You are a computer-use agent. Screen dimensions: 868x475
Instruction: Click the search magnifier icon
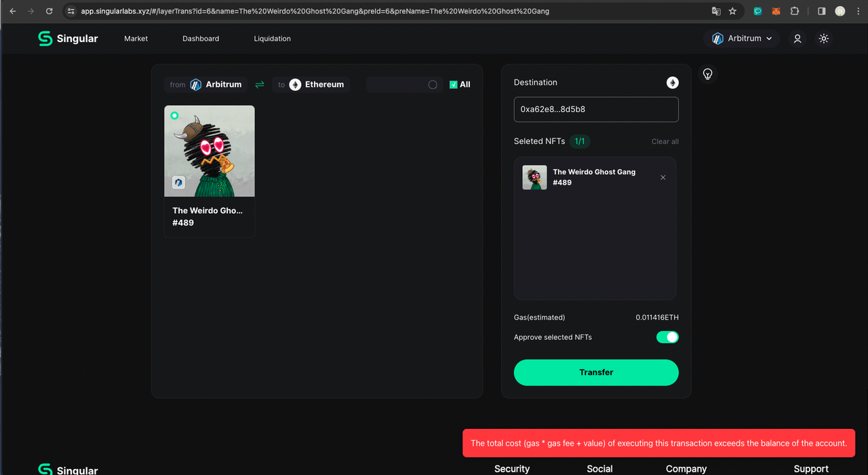[x=433, y=85]
